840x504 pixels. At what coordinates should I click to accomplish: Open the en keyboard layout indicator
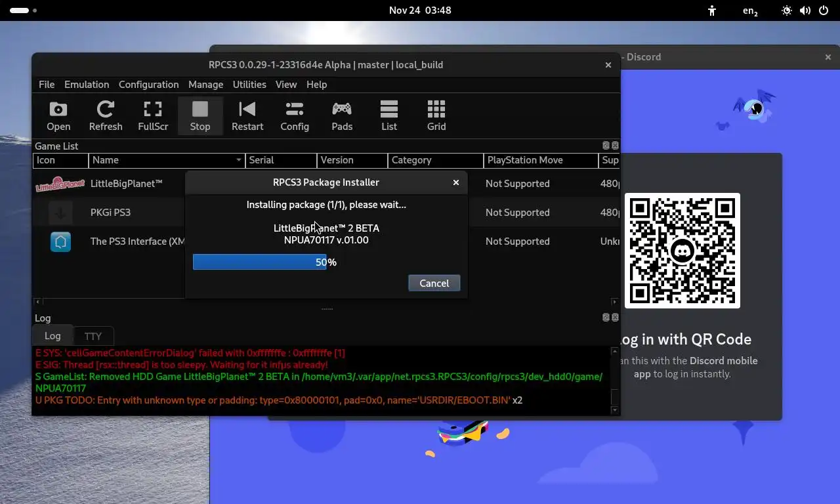750,10
